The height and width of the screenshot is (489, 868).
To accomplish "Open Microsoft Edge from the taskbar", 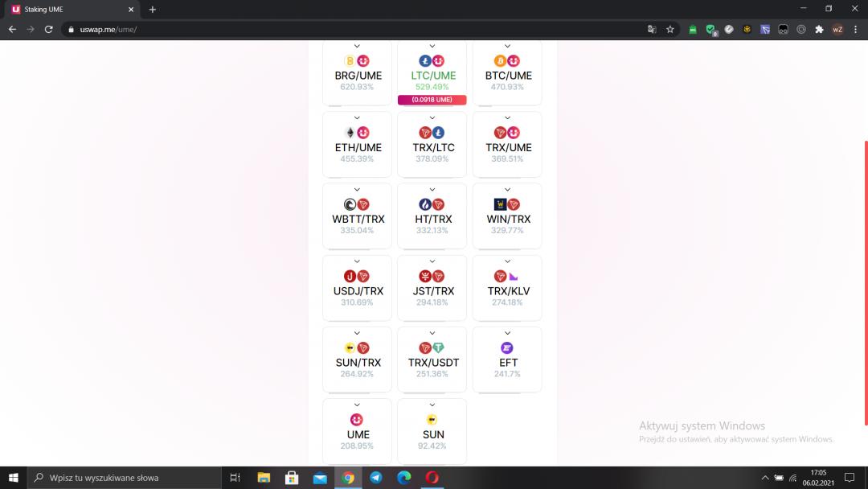I will click(404, 478).
